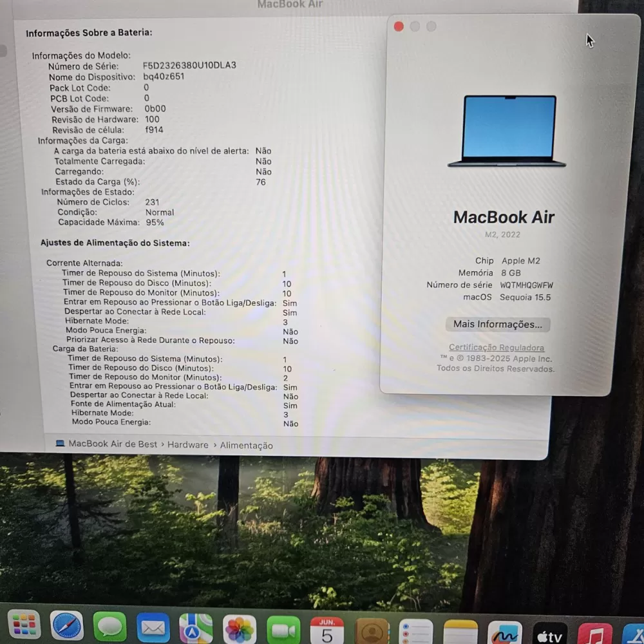Select the 'Informações do Modelo:' label
644x644 pixels.
click(81, 55)
